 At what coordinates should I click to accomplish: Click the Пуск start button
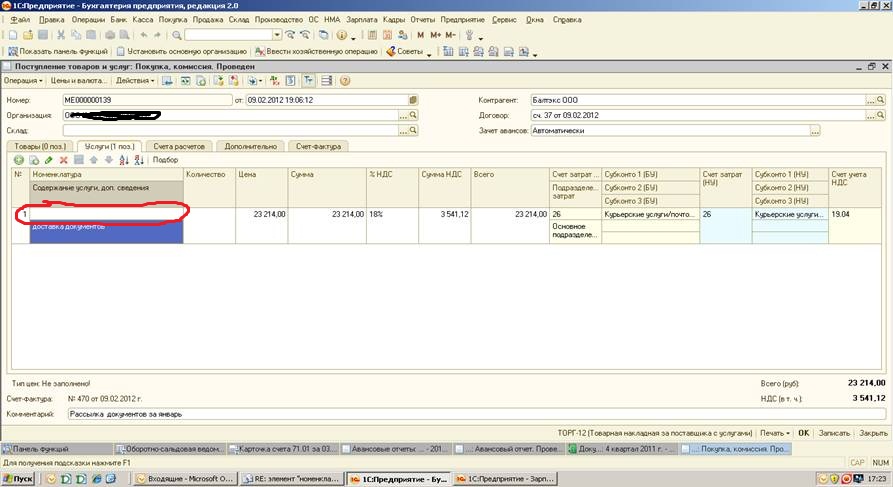(19, 478)
